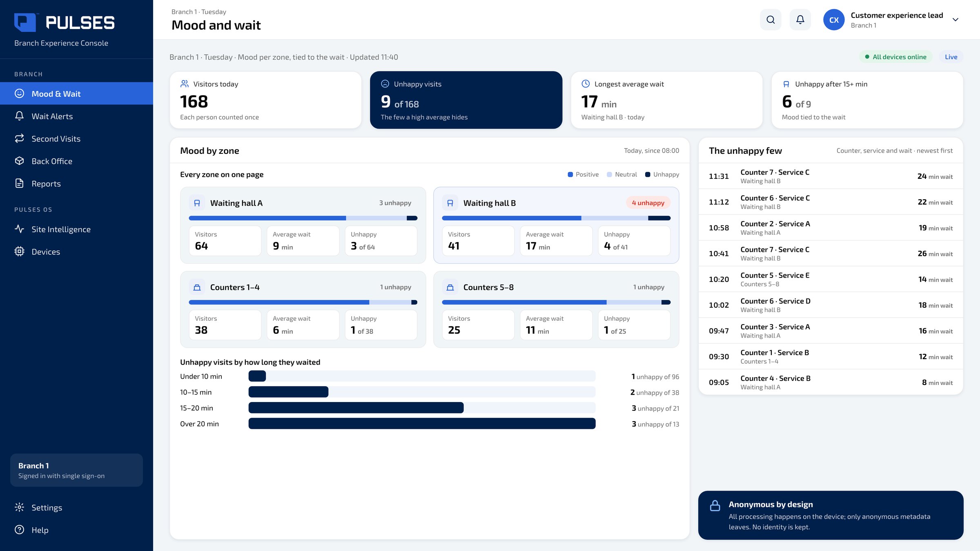Open Site Intelligence page
Image resolution: width=980 pixels, height=551 pixels.
coord(76,229)
